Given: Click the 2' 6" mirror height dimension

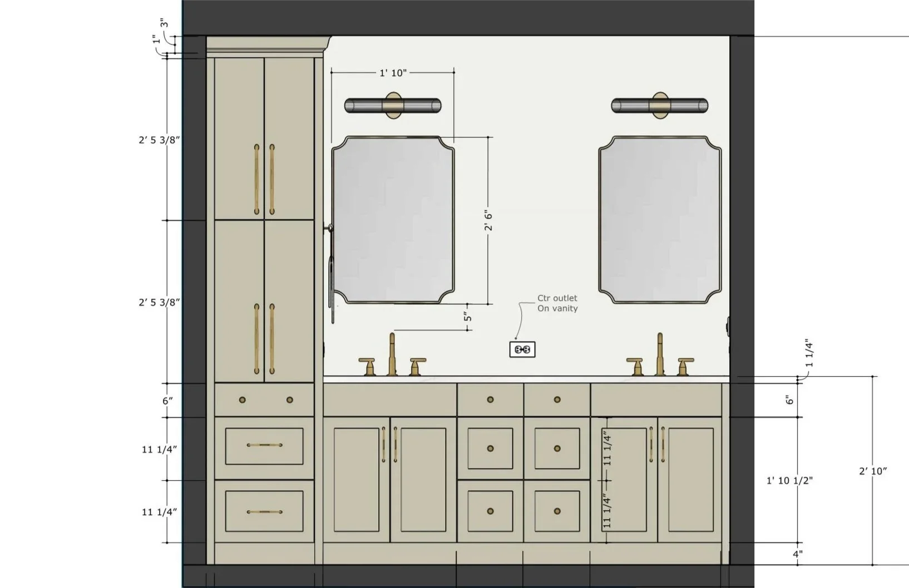Looking at the screenshot, I should pos(488,218).
